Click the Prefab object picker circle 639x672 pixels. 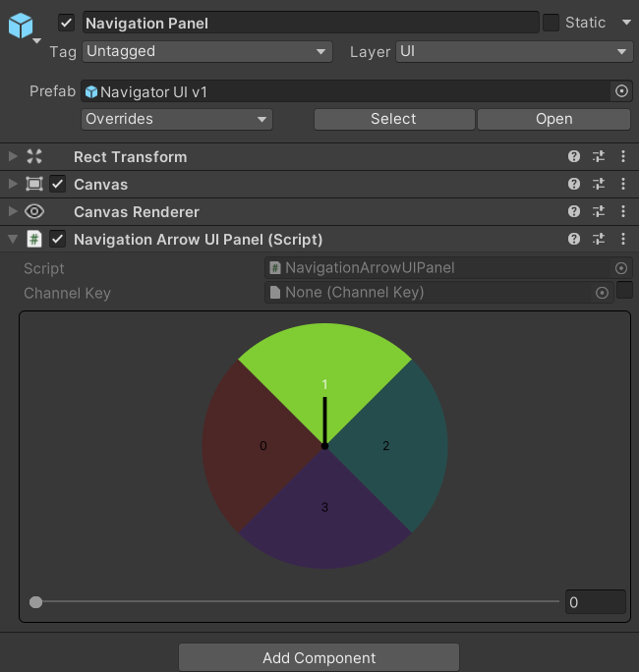click(621, 91)
